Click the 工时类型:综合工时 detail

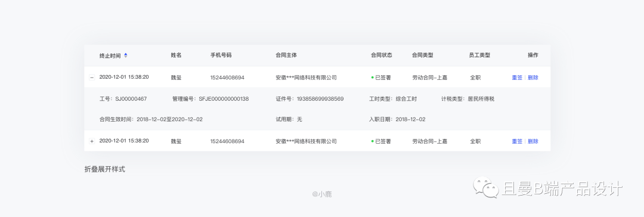click(x=393, y=99)
